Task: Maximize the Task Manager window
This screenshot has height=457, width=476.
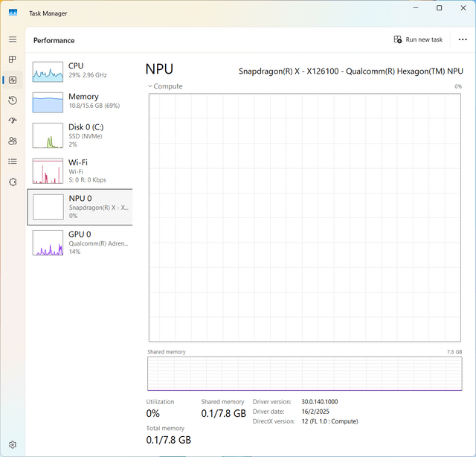Action: click(x=440, y=8)
